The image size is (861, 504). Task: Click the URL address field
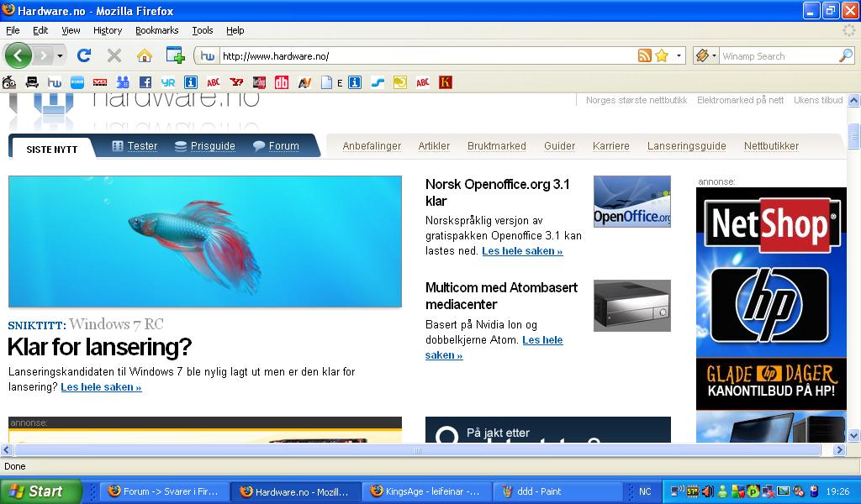(x=427, y=56)
